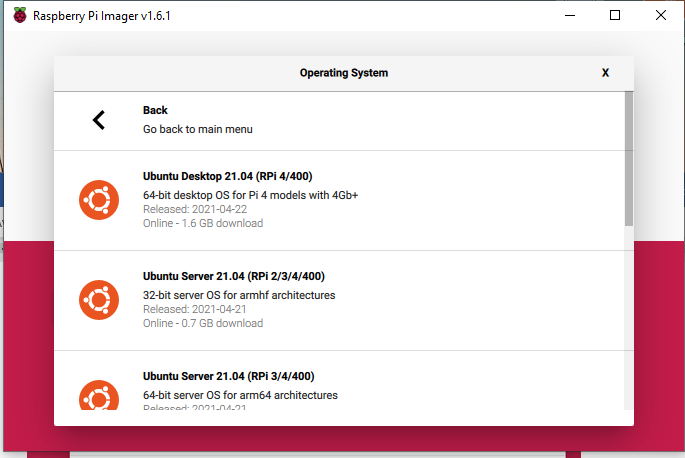Screen dimensions: 685x458
Task: Close the Operating System dialog with X
Action: (605, 73)
